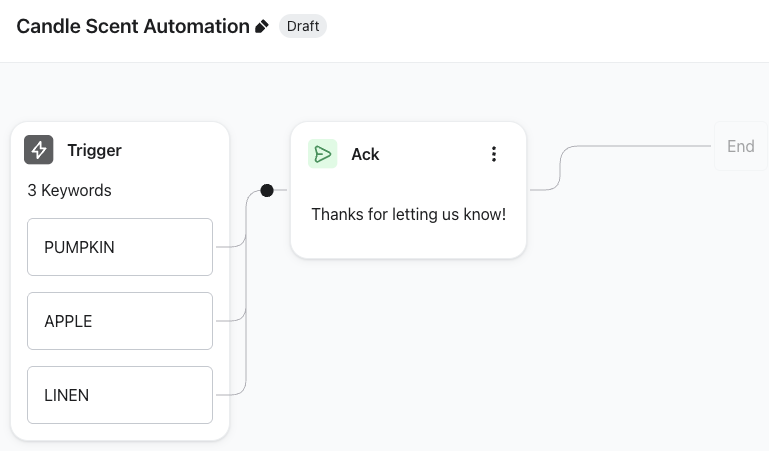The width and height of the screenshot is (769, 451).
Task: Select the PUMPKIN keyword box
Action: point(120,247)
